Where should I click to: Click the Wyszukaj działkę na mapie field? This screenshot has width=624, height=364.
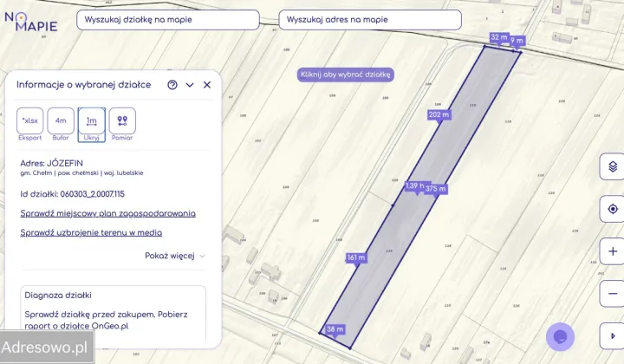[167, 20]
